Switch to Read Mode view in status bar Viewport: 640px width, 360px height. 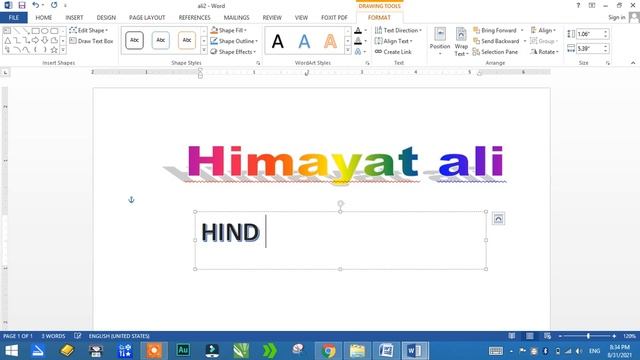(512, 336)
